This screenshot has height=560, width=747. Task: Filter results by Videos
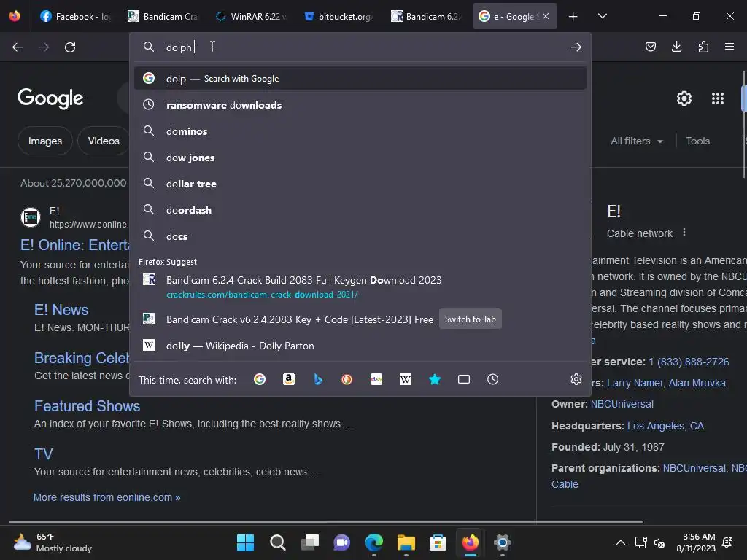(x=104, y=141)
